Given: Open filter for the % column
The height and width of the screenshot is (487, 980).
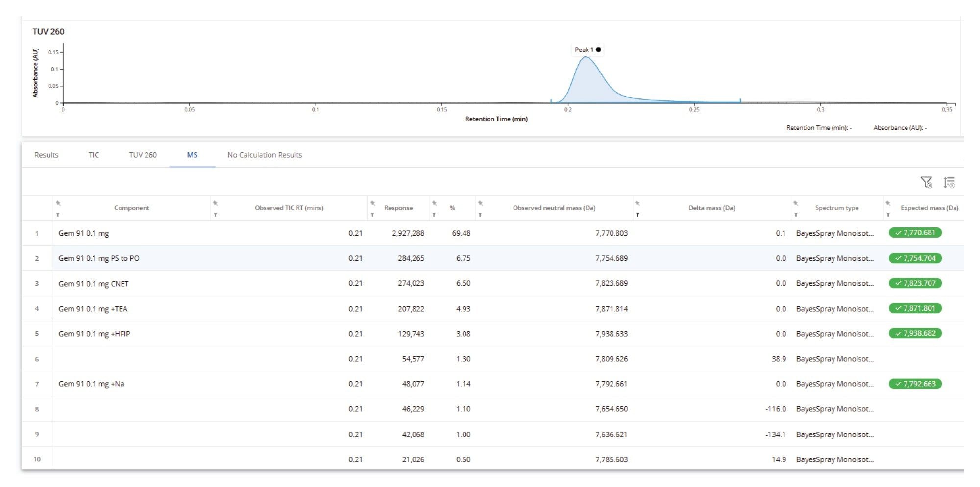Looking at the screenshot, I should [434, 215].
